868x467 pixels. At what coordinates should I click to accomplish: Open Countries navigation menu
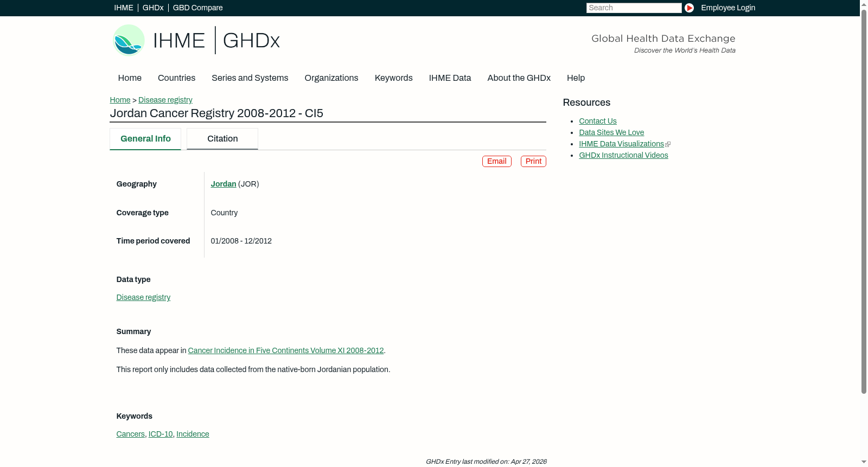pyautogui.click(x=176, y=78)
